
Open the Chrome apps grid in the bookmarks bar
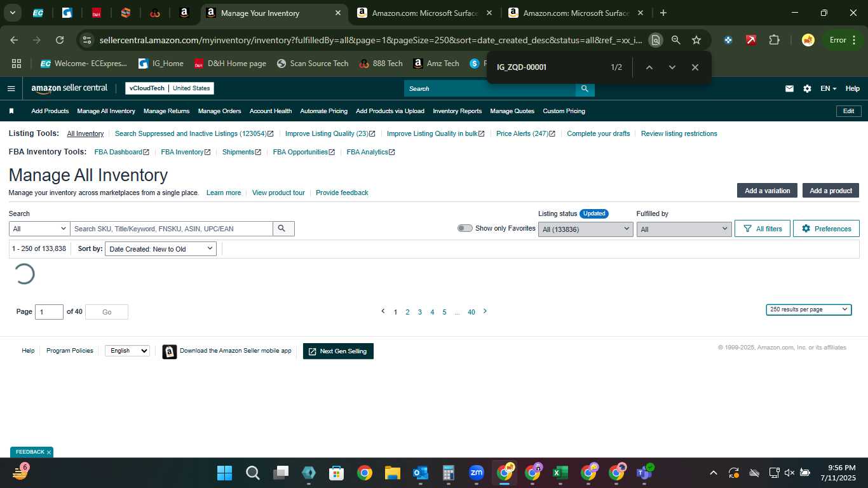17,64
